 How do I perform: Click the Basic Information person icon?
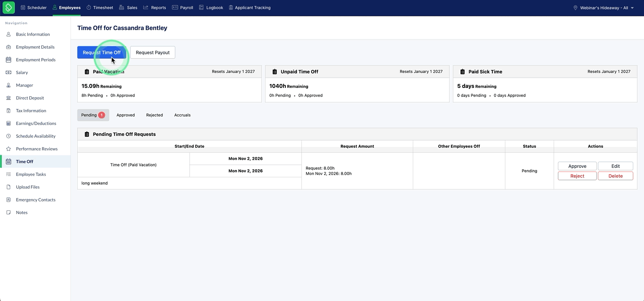click(8, 34)
